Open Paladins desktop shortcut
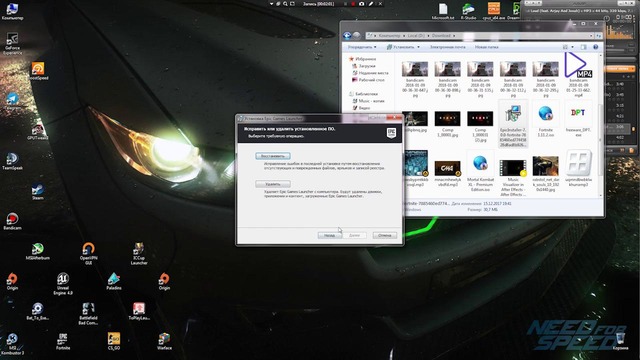 pyautogui.click(x=113, y=281)
